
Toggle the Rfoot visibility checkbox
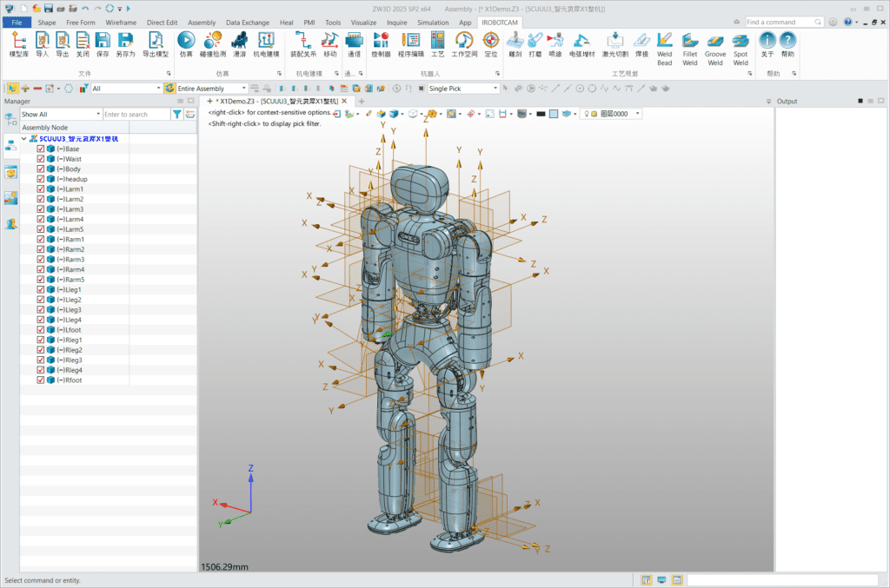pyautogui.click(x=41, y=380)
